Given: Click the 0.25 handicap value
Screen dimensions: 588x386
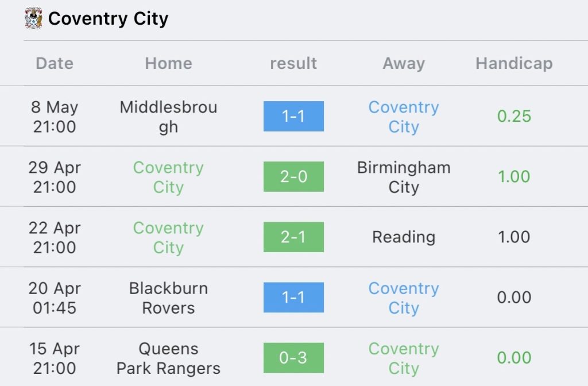Looking at the screenshot, I should click(x=514, y=116).
